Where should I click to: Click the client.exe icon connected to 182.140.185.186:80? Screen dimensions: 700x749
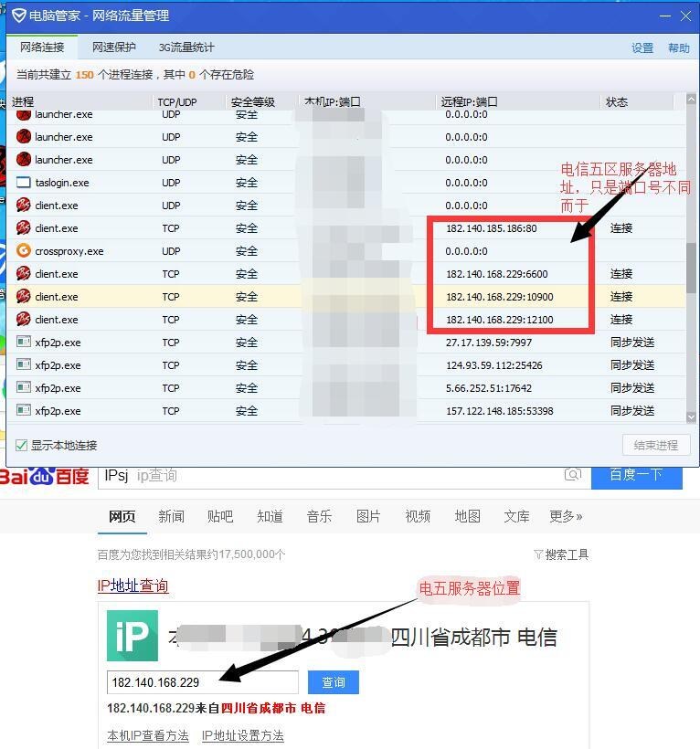coord(23,227)
